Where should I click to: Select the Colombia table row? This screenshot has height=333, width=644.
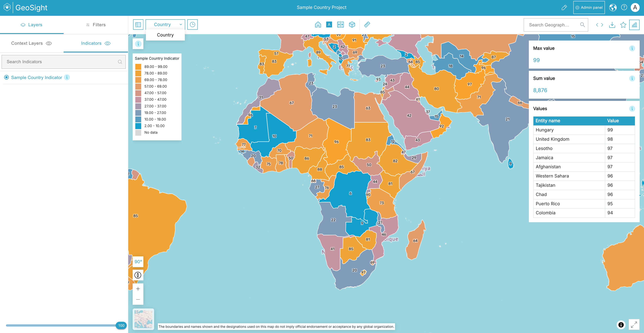coord(584,213)
